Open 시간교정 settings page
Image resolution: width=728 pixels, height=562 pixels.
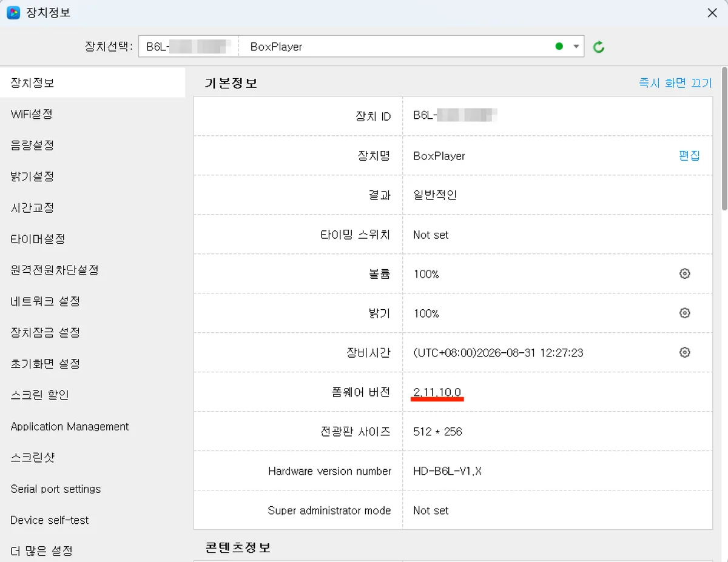point(32,207)
